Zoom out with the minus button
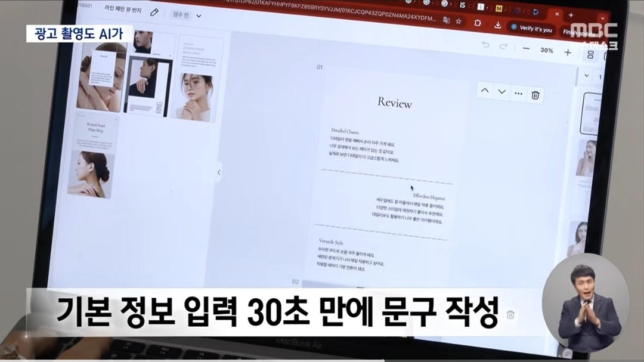The height and width of the screenshot is (362, 644). (526, 49)
